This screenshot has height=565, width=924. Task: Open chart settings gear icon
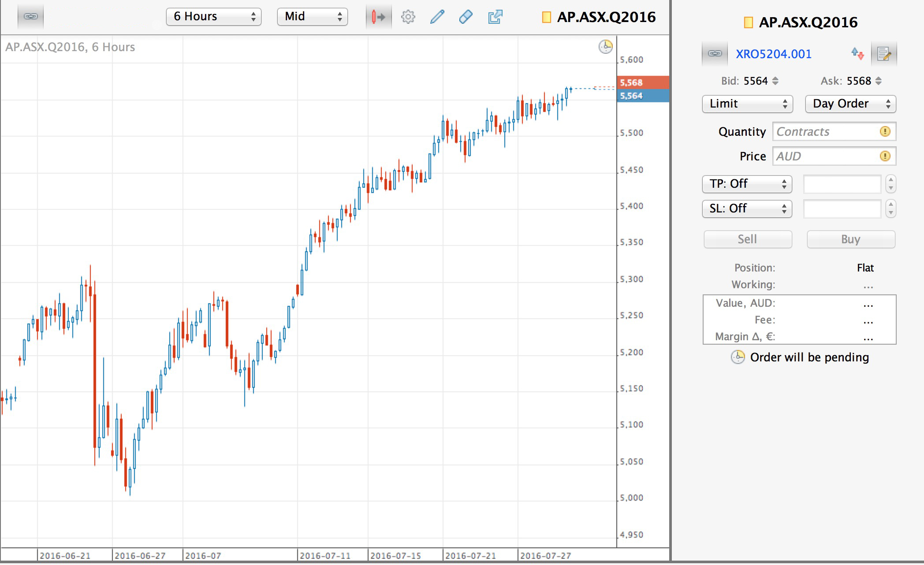pyautogui.click(x=408, y=17)
